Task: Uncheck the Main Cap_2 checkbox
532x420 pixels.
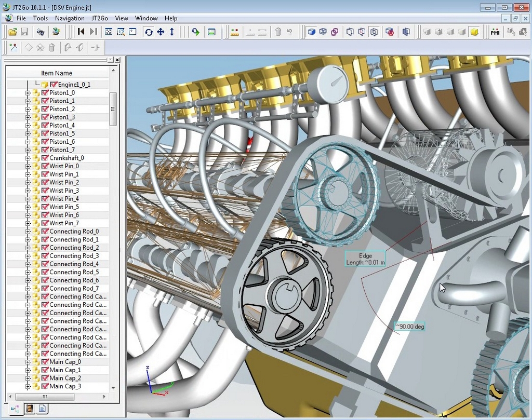Action: tap(45, 378)
